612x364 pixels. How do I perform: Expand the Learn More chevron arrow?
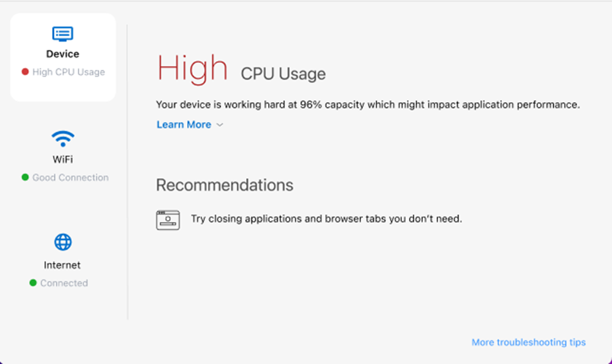pos(220,125)
